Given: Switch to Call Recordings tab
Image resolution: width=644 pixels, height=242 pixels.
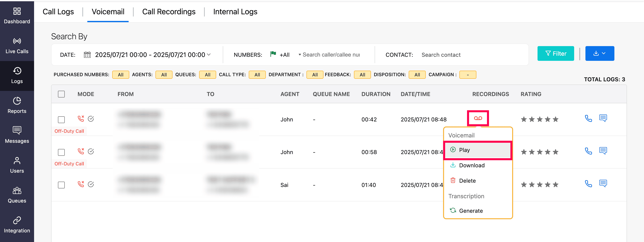Looking at the screenshot, I should 168,12.
